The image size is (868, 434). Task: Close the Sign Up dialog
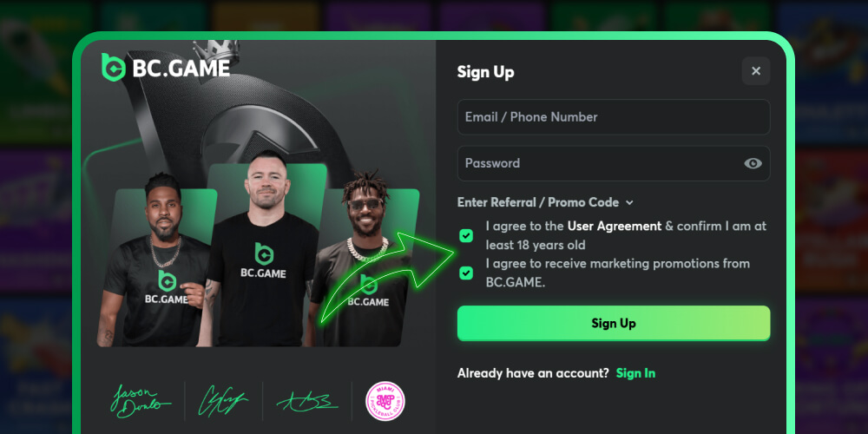[756, 71]
